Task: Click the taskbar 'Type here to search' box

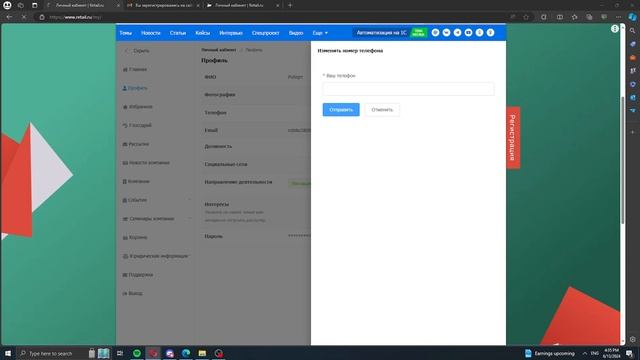Action: [x=51, y=353]
